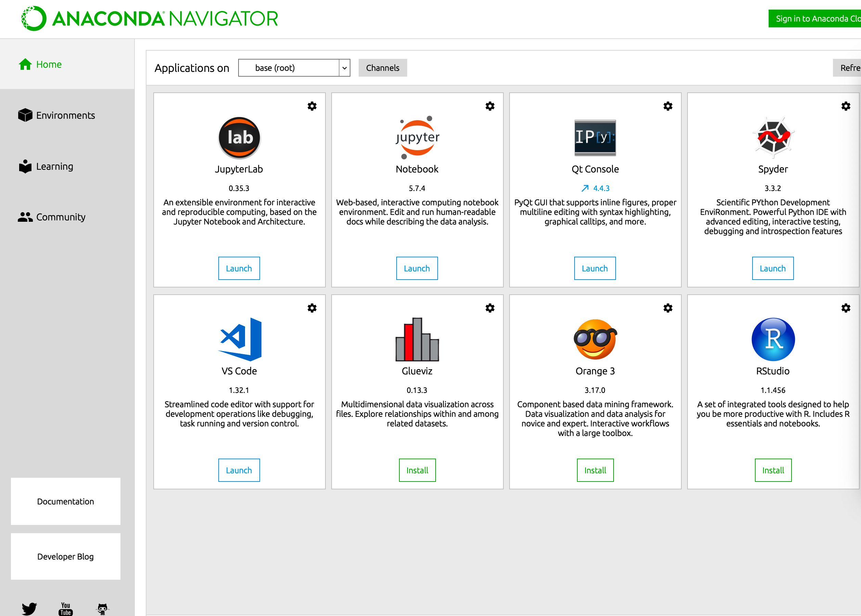Launch VS Code
861x616 pixels.
(x=239, y=470)
